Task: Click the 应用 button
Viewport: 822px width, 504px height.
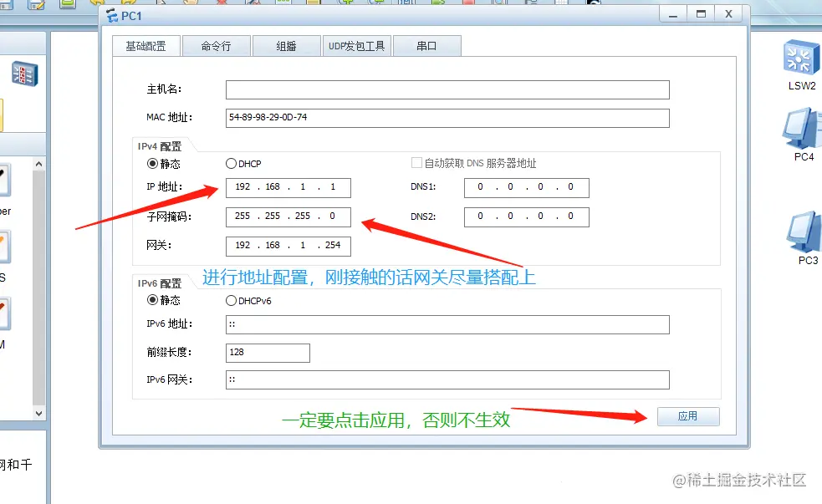Action: (688, 416)
